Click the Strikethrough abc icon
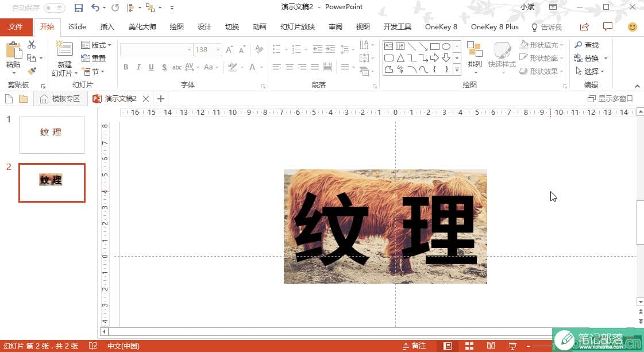Viewport: 644px width, 352px height. (176, 67)
